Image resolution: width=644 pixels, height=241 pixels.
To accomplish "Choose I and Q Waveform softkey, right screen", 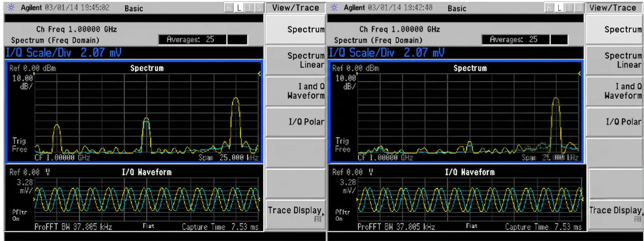I will click(615, 91).
